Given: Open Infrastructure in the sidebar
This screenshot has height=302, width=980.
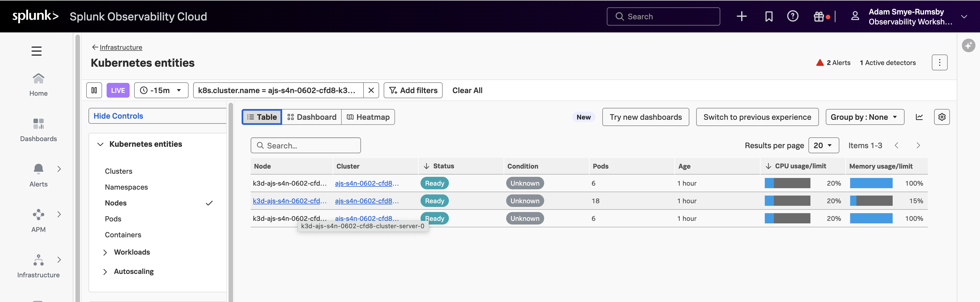Looking at the screenshot, I should pyautogui.click(x=39, y=266).
